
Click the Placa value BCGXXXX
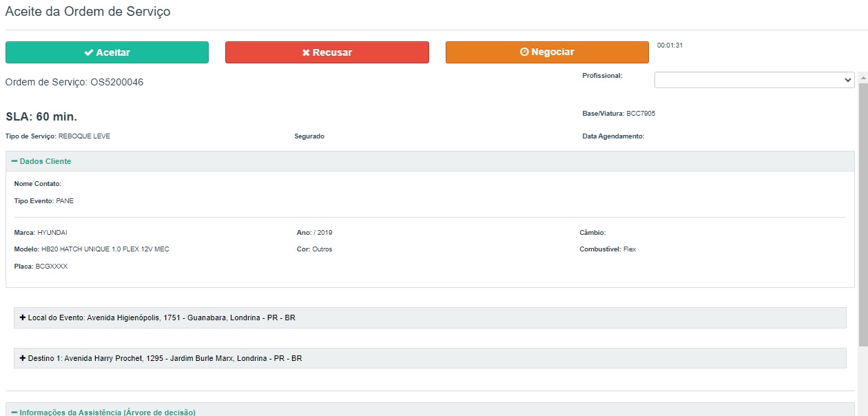click(x=52, y=266)
